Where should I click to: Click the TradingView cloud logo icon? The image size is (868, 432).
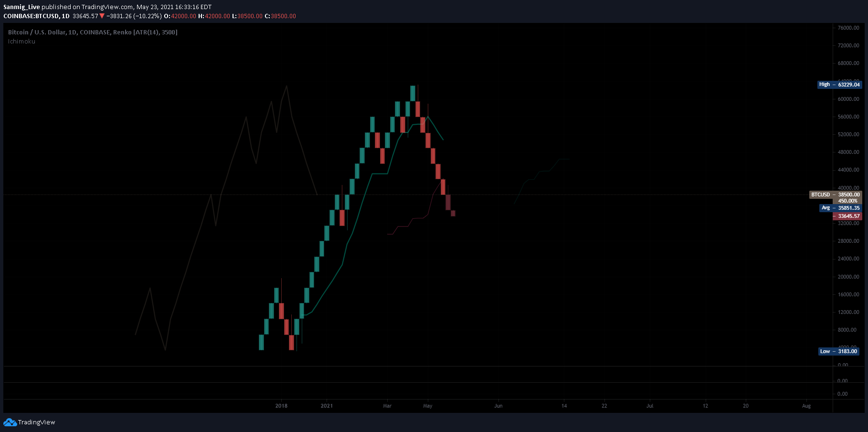click(10, 422)
